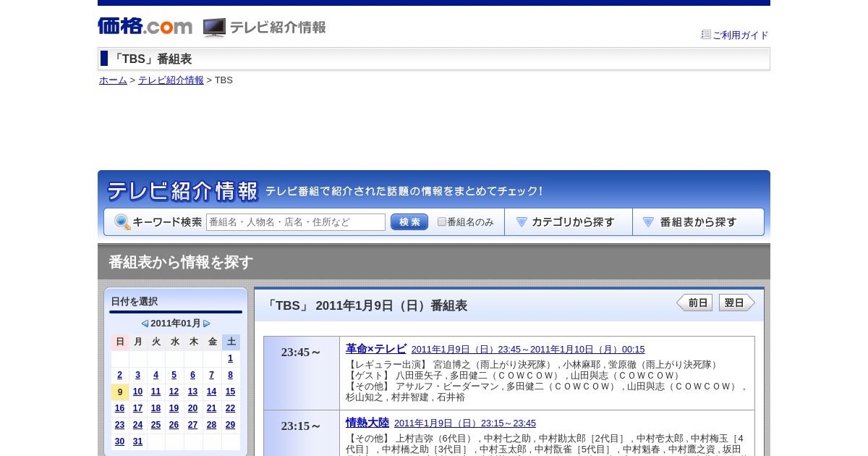Screen dimensions: 868x456
Task: Select January 8 in calendar
Action: tap(231, 375)
